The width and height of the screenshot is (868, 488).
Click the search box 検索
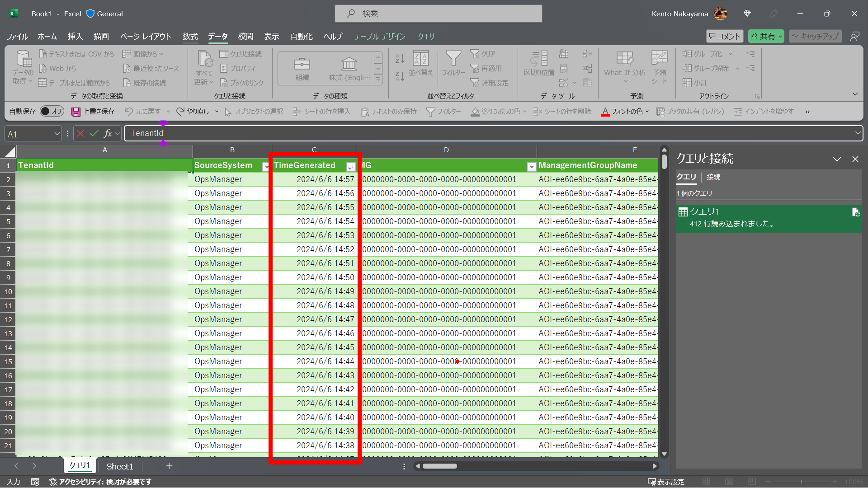(x=438, y=14)
